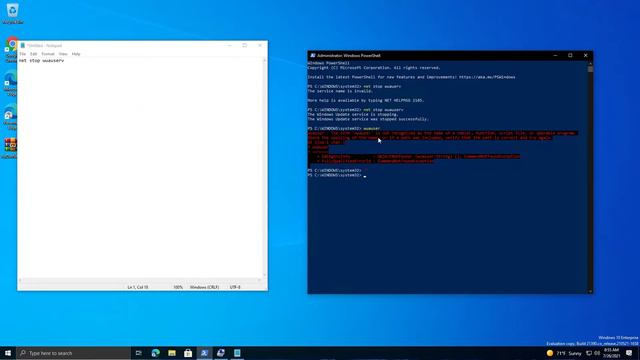Open Task View on the taskbar

pyautogui.click(x=138, y=353)
